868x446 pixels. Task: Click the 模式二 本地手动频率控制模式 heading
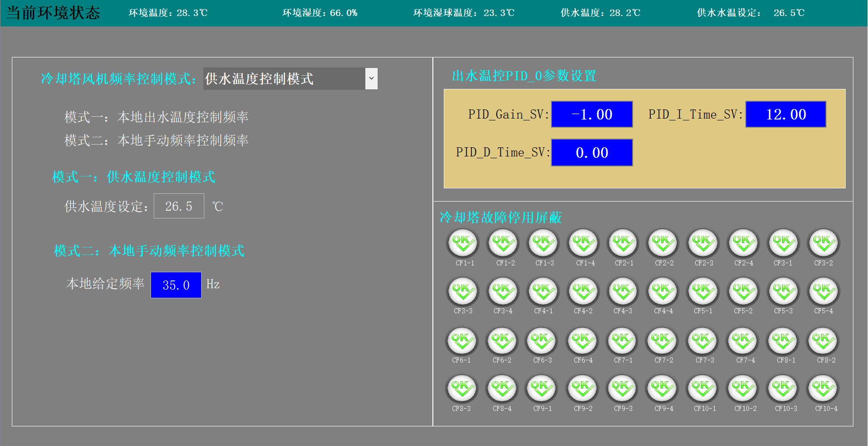[149, 251]
